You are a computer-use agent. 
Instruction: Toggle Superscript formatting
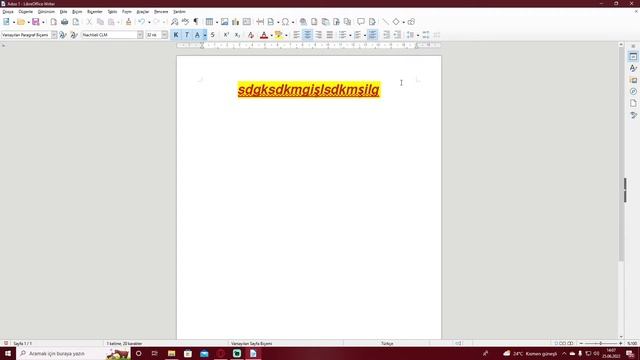coord(226,35)
